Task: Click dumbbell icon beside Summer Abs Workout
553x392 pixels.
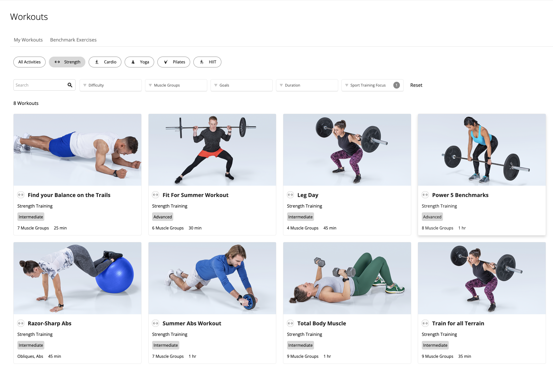Action: pyautogui.click(x=156, y=323)
